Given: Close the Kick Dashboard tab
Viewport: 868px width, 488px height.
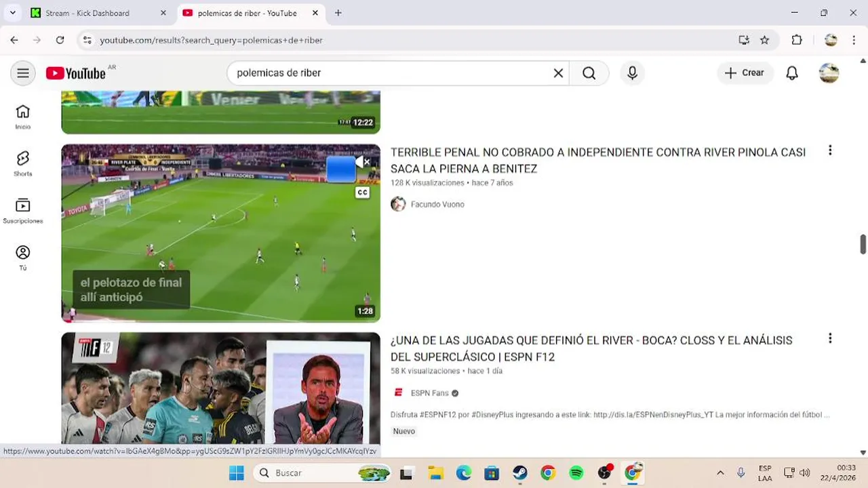Looking at the screenshot, I should click(x=163, y=13).
